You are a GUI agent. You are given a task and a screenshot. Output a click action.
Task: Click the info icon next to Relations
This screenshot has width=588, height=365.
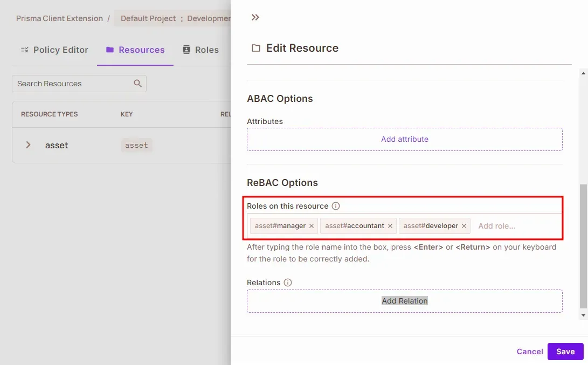click(288, 283)
